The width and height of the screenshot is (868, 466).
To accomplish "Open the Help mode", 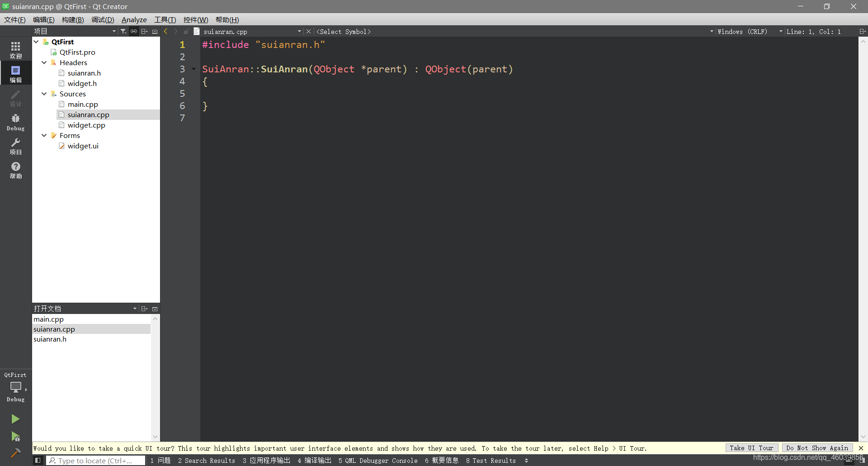I will [x=16, y=170].
